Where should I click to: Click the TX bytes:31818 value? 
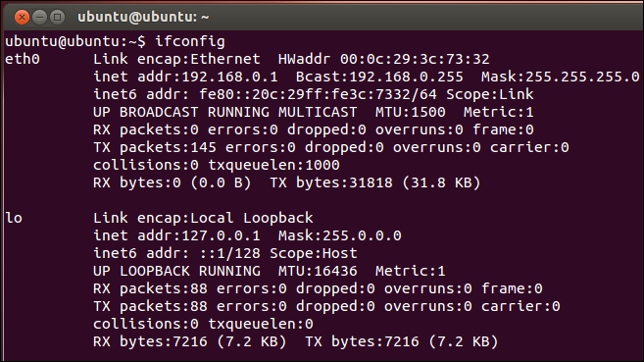point(331,182)
